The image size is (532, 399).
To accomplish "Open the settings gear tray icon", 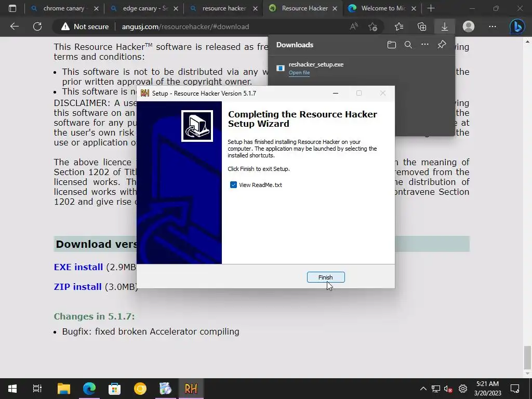I will (463, 389).
